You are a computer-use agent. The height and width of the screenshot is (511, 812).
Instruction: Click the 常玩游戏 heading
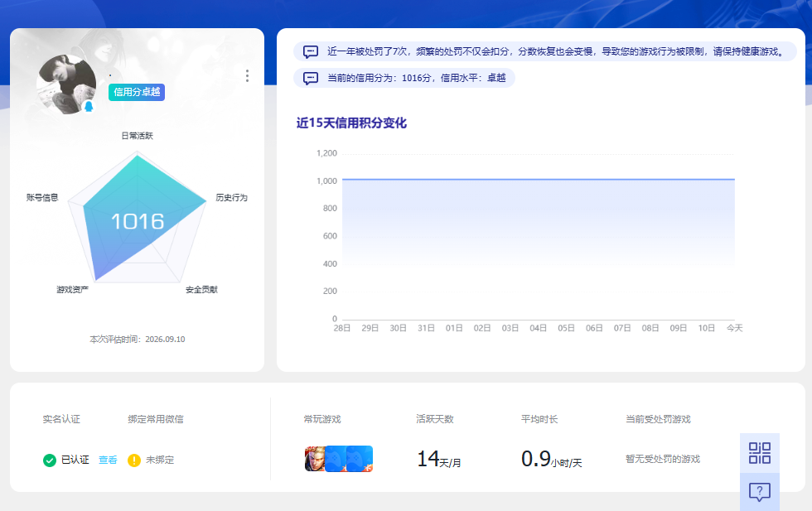click(x=322, y=419)
